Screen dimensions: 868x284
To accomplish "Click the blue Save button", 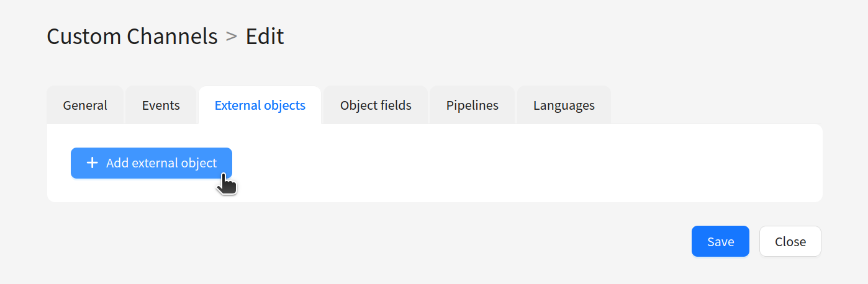I will (720, 241).
